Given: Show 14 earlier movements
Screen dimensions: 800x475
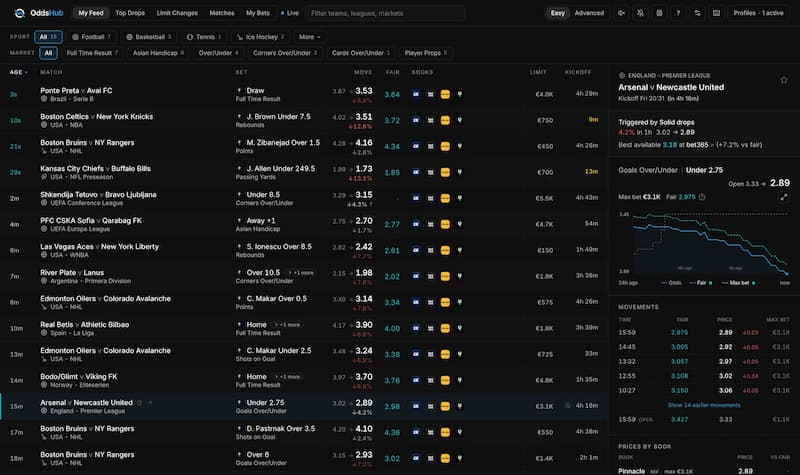Looking at the screenshot, I should 704,405.
